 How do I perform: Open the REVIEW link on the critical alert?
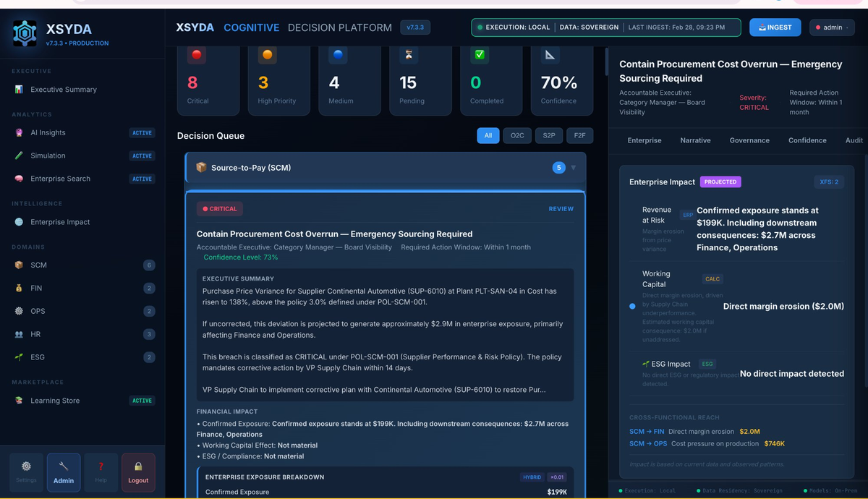coord(561,209)
